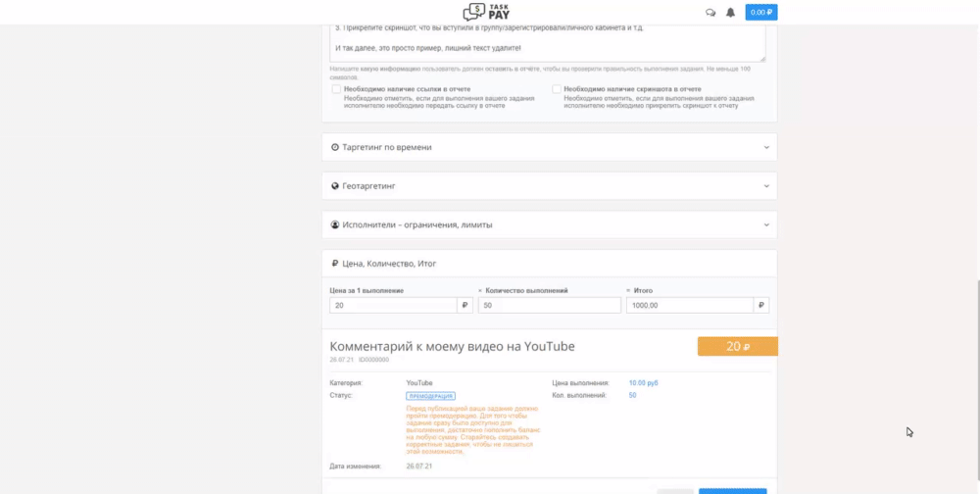Click the '50' executions count value
The image size is (980, 494).
click(x=632, y=395)
